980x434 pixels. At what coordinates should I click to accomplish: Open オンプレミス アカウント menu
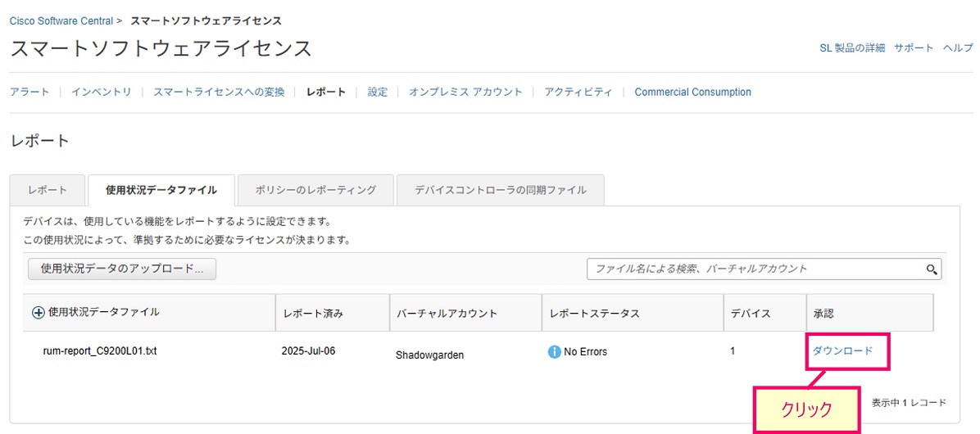pyautogui.click(x=465, y=93)
